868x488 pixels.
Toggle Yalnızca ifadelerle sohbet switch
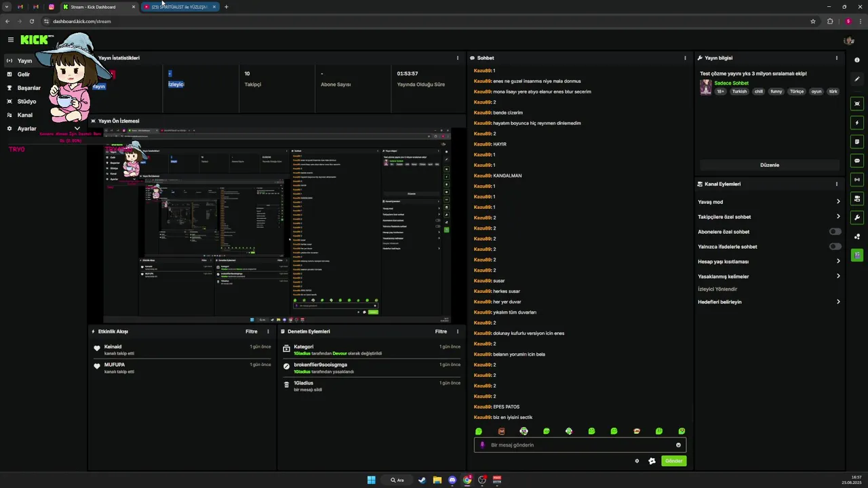[835, 247]
